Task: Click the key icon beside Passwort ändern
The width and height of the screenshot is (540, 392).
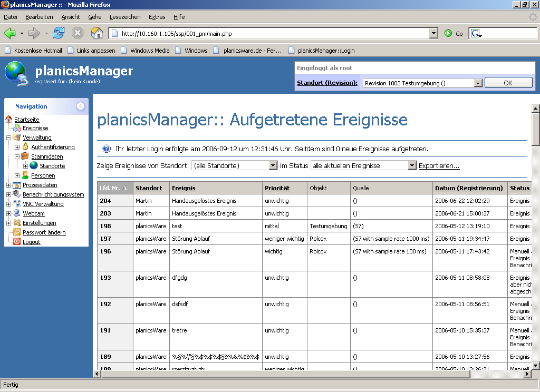Action: 17,232
